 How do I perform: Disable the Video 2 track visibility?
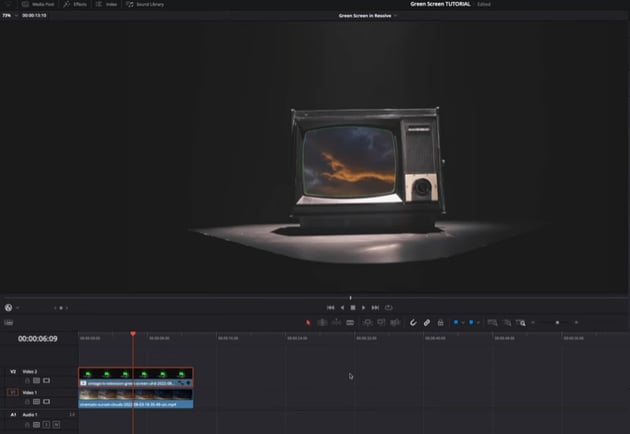point(47,381)
